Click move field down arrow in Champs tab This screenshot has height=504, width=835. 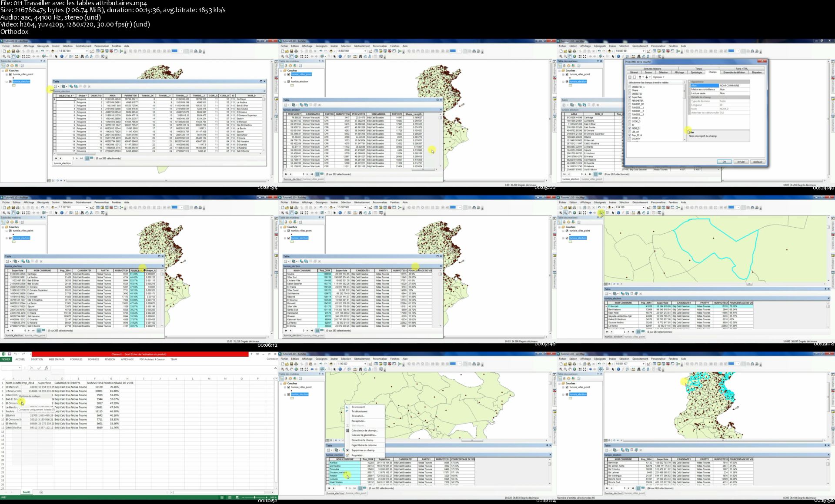pos(647,77)
